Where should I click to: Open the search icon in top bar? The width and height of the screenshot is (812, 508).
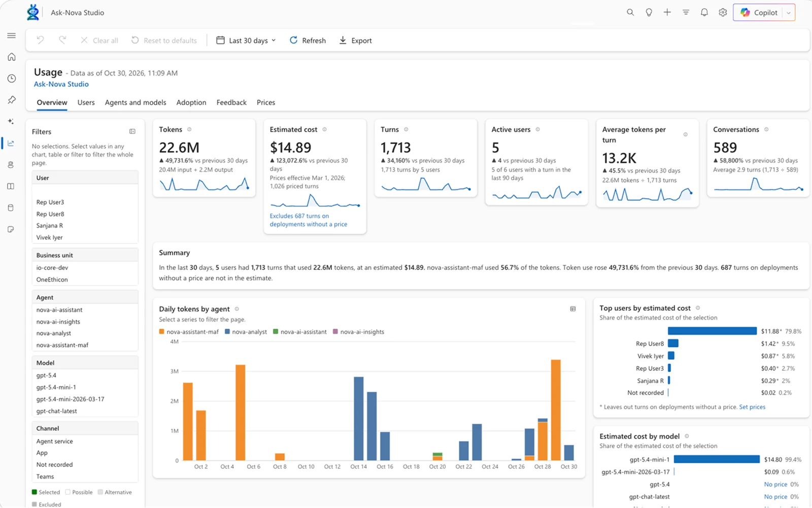click(x=630, y=12)
